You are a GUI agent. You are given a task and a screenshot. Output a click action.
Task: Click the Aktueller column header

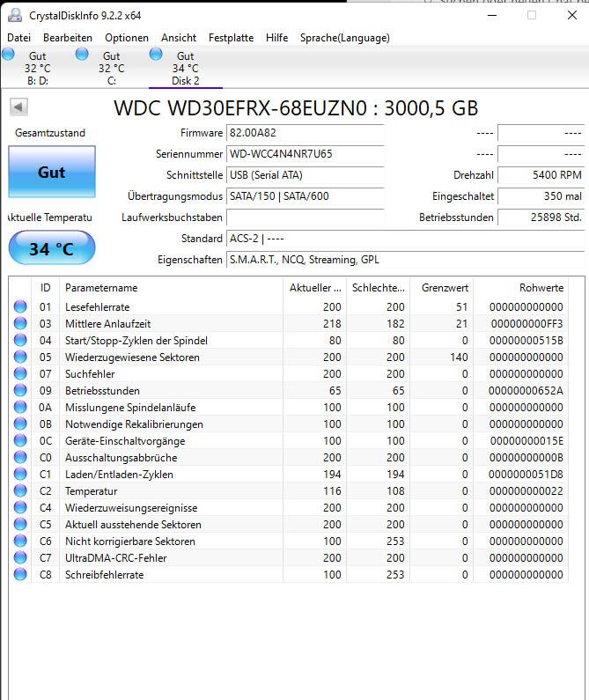coord(314,288)
